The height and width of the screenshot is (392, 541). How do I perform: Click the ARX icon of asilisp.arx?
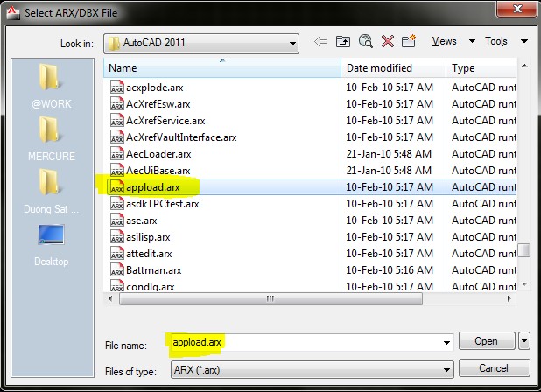tap(117, 236)
